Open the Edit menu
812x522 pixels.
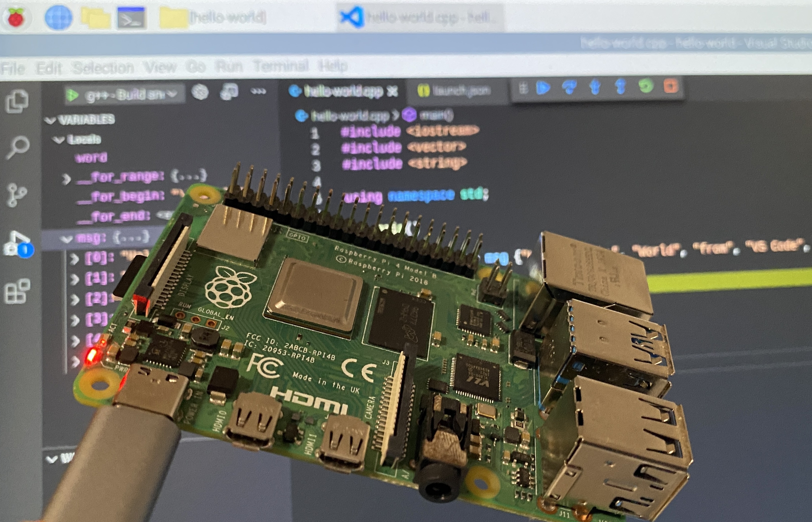[49, 68]
